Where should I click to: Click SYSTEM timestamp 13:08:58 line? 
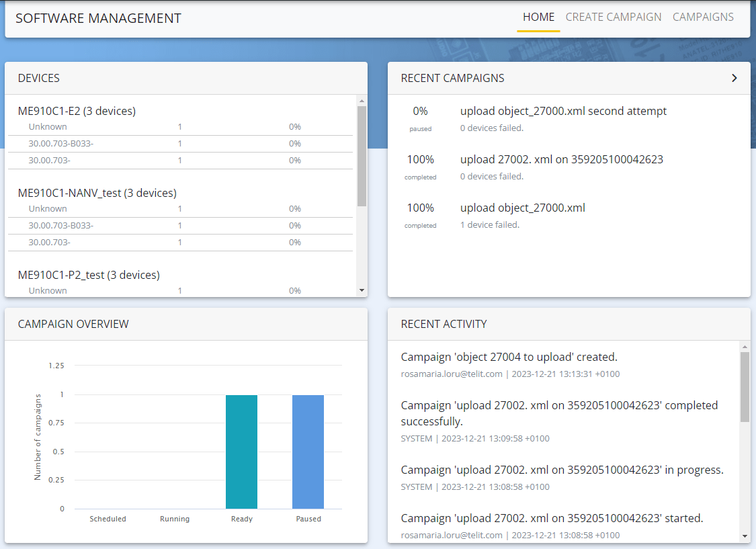[475, 487]
